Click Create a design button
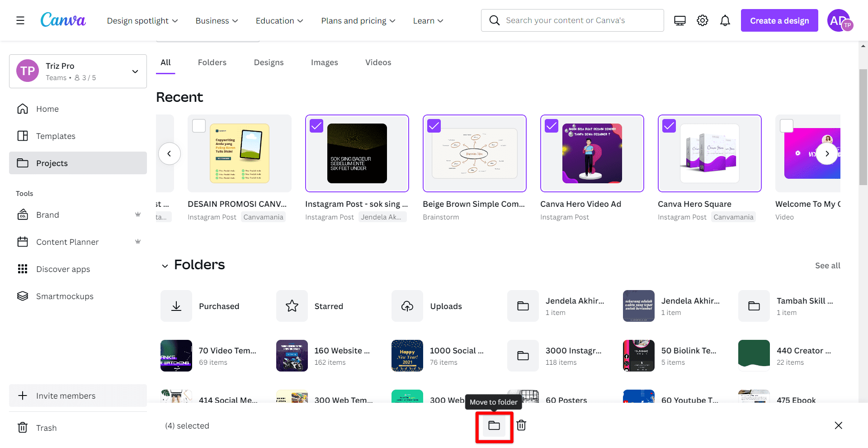This screenshot has width=868, height=448. (x=779, y=20)
